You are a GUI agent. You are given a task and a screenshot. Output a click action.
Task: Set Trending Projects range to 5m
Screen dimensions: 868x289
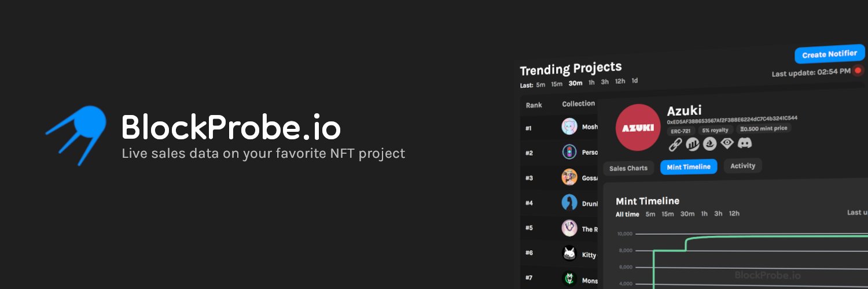pyautogui.click(x=540, y=85)
